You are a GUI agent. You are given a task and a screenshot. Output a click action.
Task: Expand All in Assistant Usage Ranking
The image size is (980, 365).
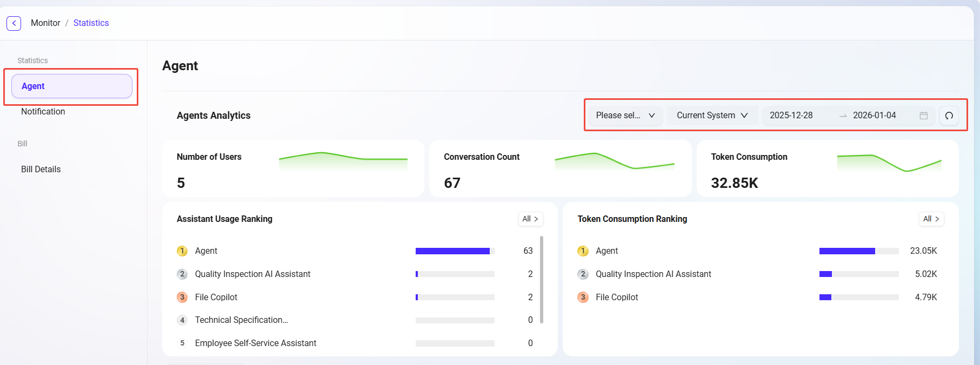coord(530,219)
